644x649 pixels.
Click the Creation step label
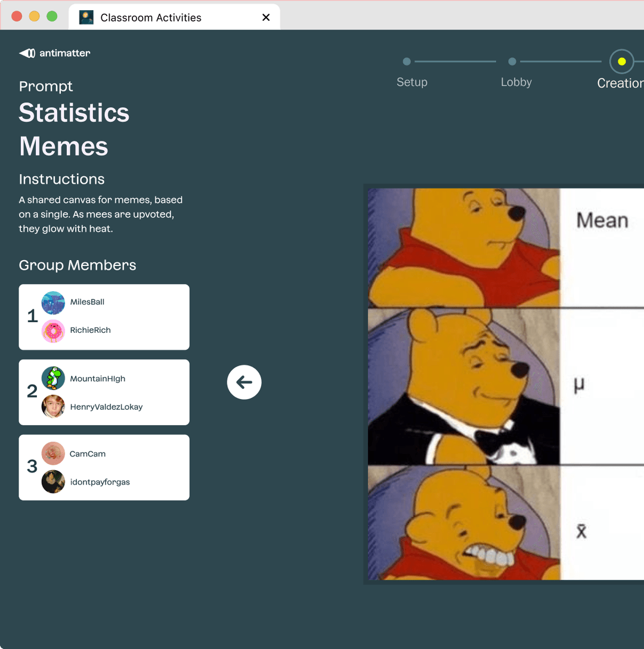pyautogui.click(x=620, y=83)
